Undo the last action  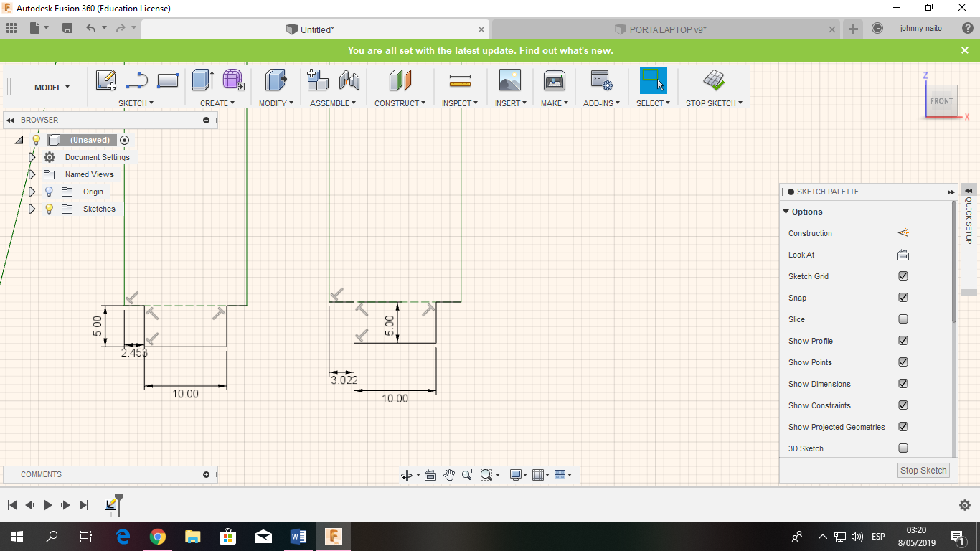(x=90, y=29)
